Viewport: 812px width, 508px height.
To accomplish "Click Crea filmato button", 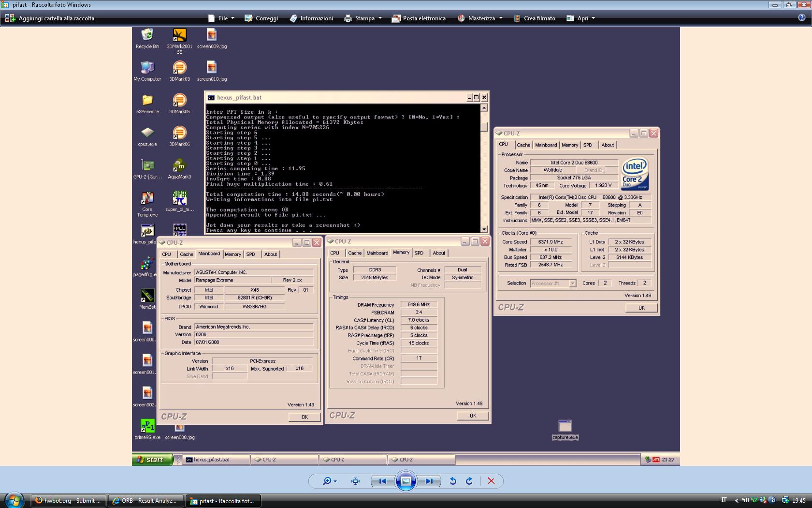I will [534, 18].
